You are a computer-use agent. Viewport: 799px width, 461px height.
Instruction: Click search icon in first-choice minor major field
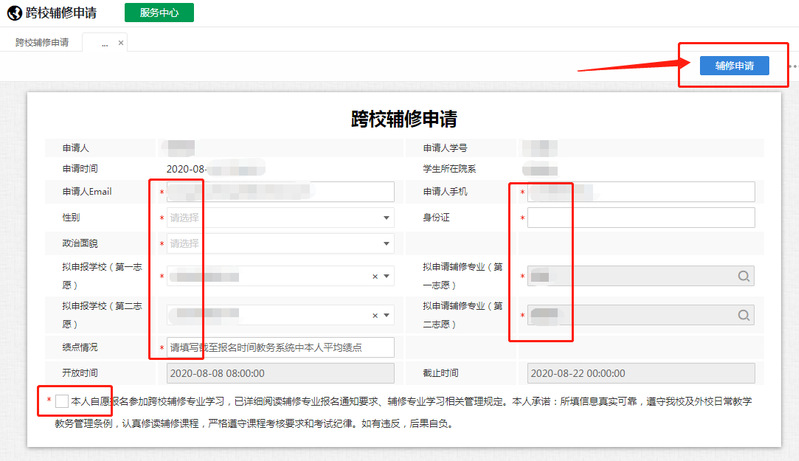click(743, 277)
